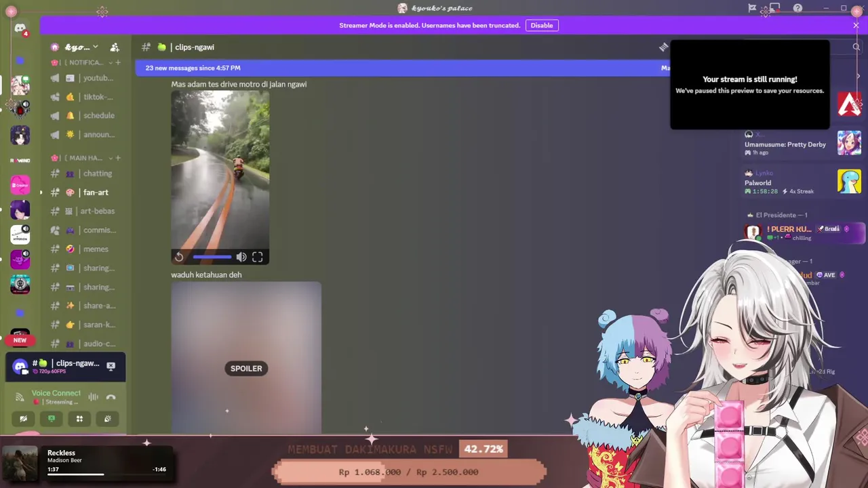Click the disconnect voice phone icon
The width and height of the screenshot is (868, 488).
tap(111, 397)
